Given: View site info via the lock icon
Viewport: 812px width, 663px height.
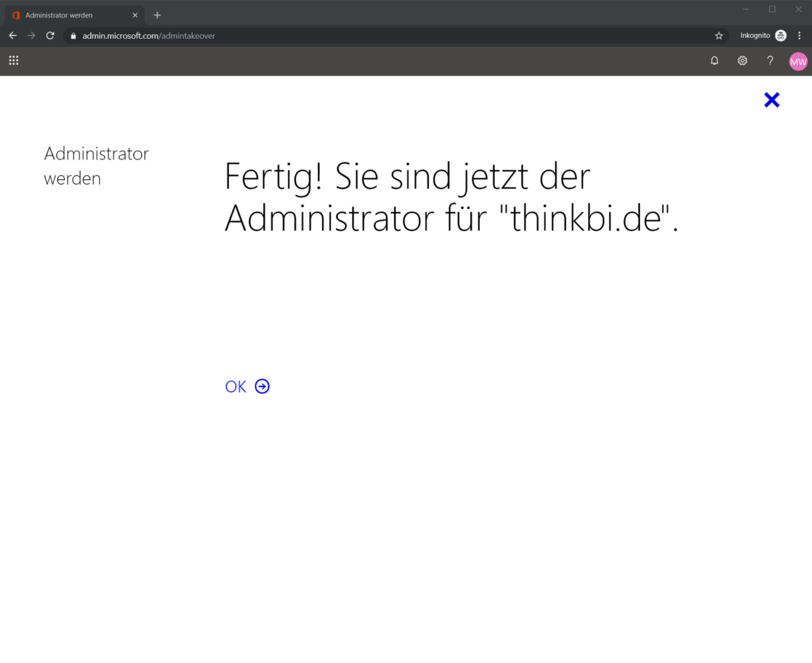Looking at the screenshot, I should point(72,36).
